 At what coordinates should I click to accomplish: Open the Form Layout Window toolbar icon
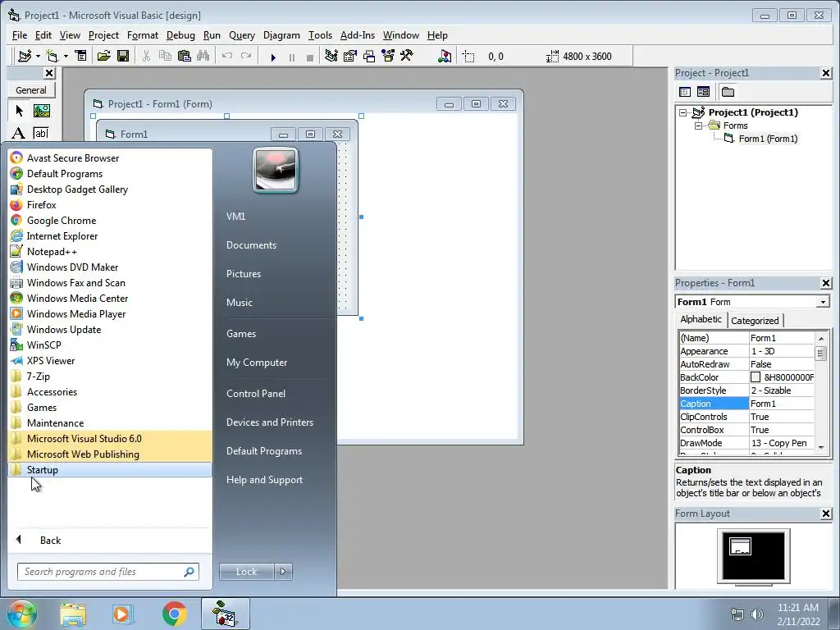point(369,57)
